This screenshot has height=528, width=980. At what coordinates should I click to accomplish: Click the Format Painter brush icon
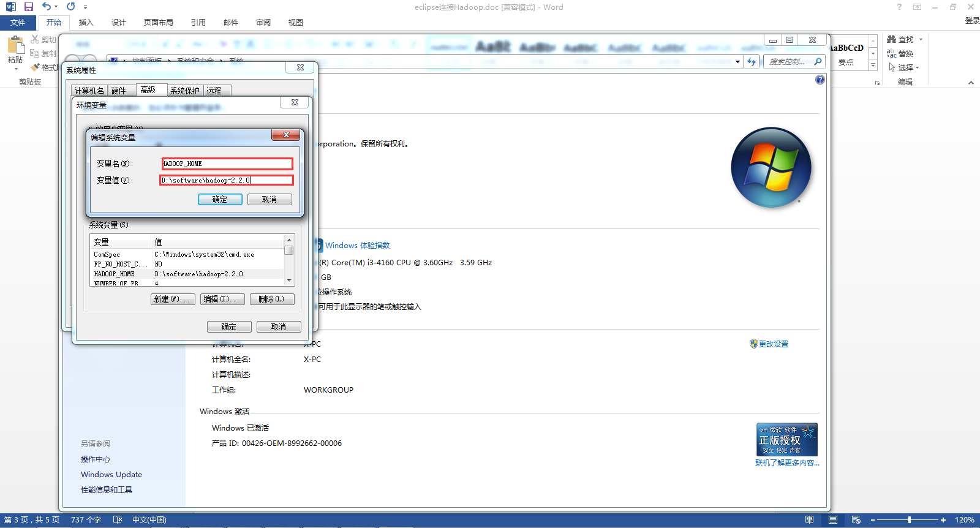(x=35, y=67)
